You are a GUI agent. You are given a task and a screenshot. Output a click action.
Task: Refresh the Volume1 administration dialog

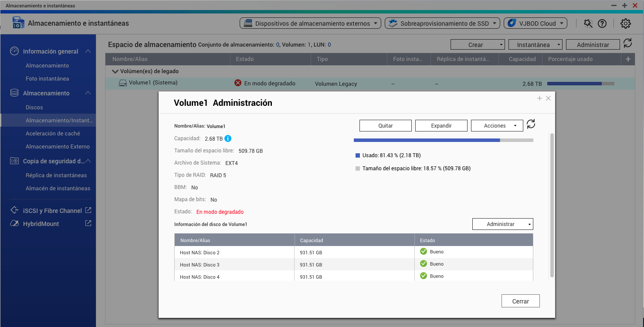tap(531, 125)
